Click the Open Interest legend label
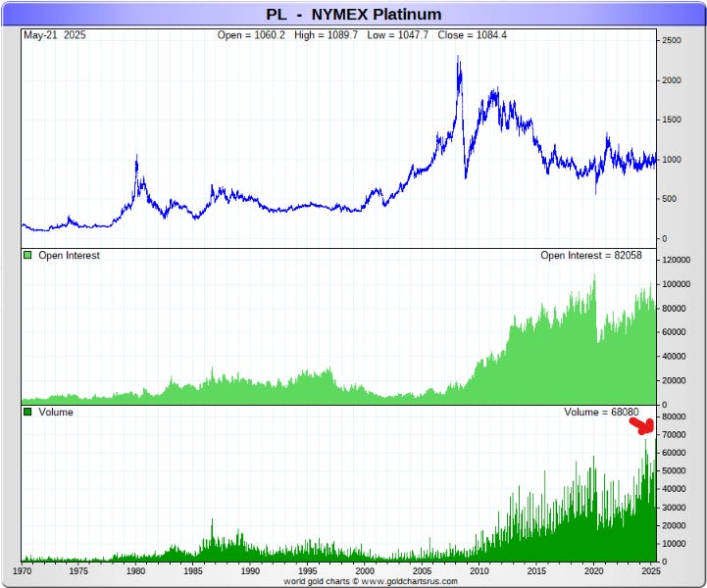This screenshot has height=588, width=707. [x=69, y=255]
